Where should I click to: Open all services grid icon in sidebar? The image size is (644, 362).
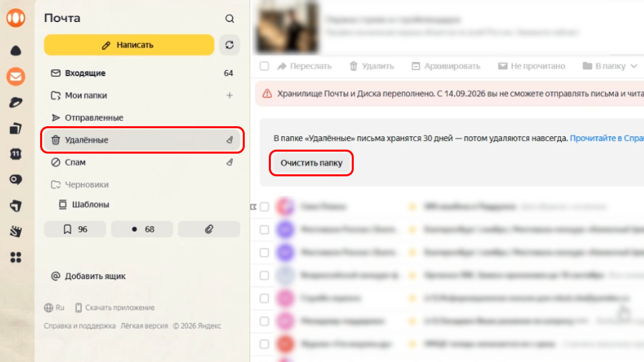pos(15,257)
